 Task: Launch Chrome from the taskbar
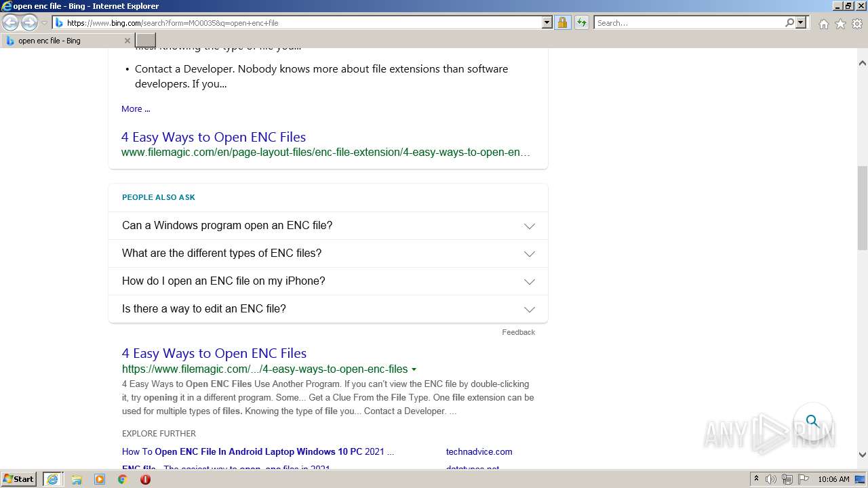(x=123, y=479)
